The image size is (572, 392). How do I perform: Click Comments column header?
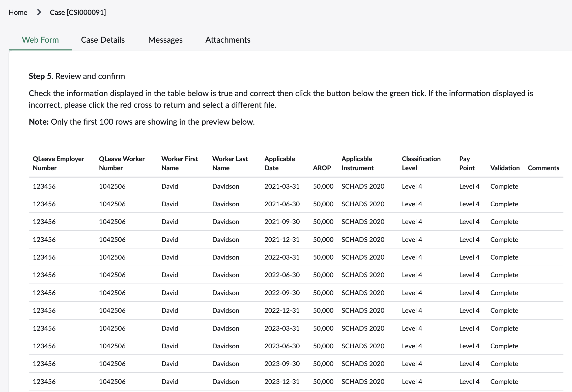point(544,168)
